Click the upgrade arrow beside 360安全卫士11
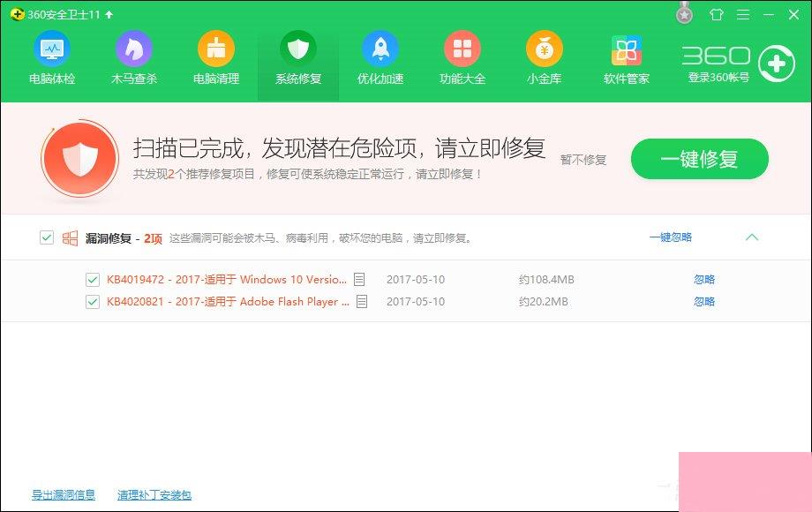 click(109, 14)
